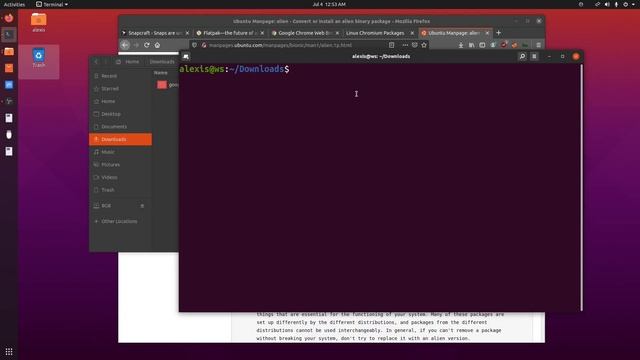Open the Terminal app menu in top bar

52,4
